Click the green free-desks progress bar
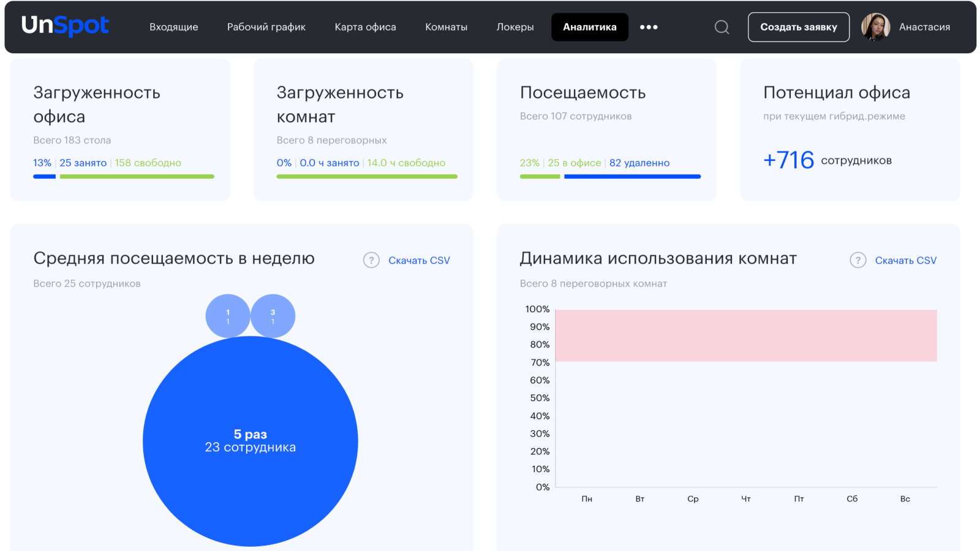This screenshot has height=551, width=980. 137,176
